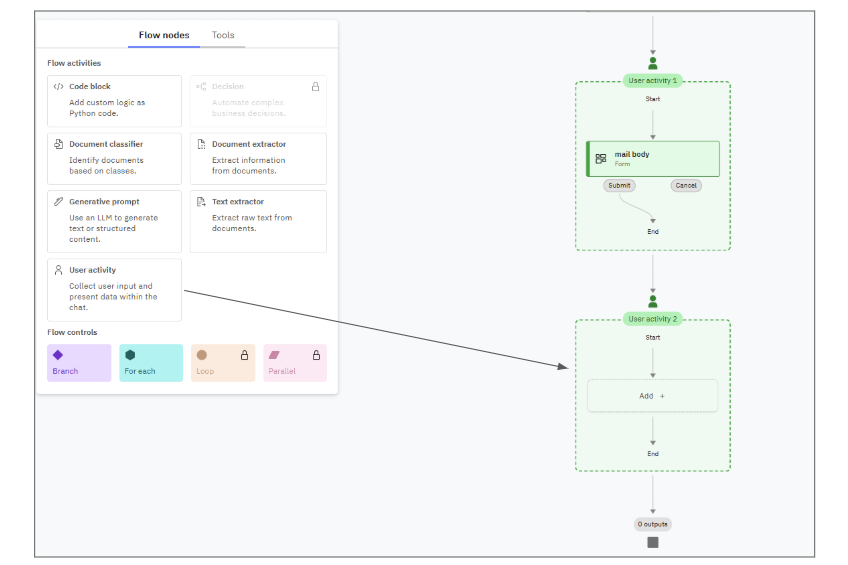The height and width of the screenshot is (565, 848).
Task: Click the Generative prompt pen icon
Action: point(58,202)
